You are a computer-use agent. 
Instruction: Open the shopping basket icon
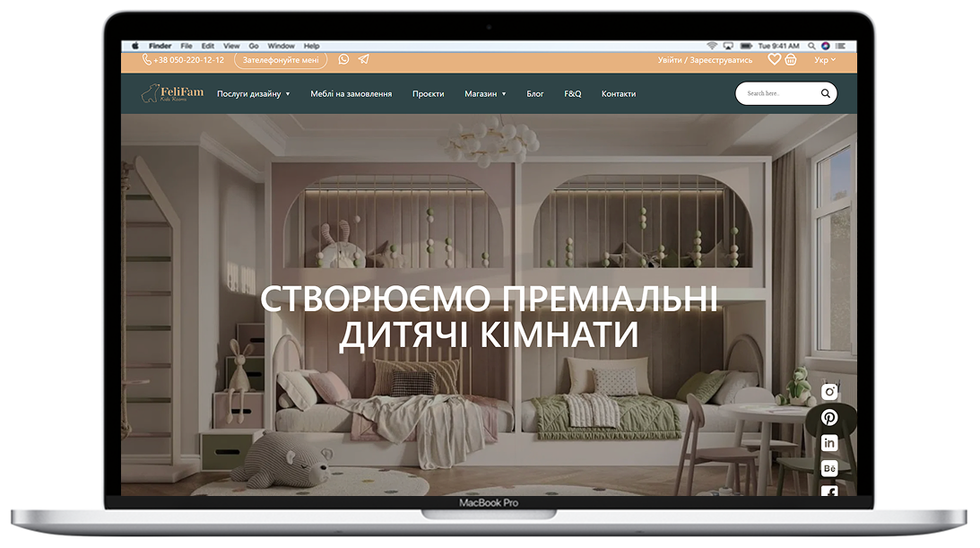coord(790,60)
